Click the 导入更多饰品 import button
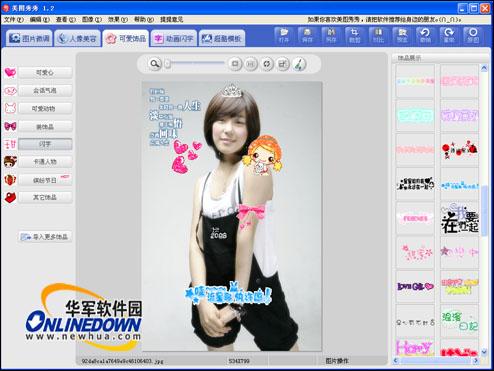Image resolution: width=494 pixels, height=371 pixels. pos(45,237)
